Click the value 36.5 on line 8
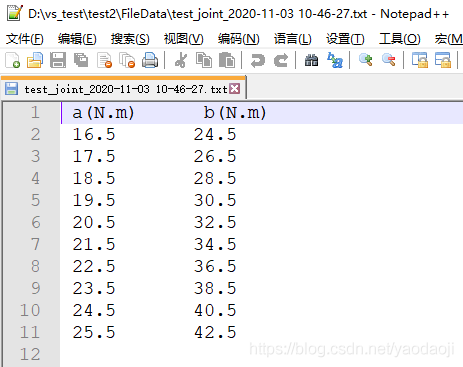The height and width of the screenshot is (367, 463). click(215, 267)
